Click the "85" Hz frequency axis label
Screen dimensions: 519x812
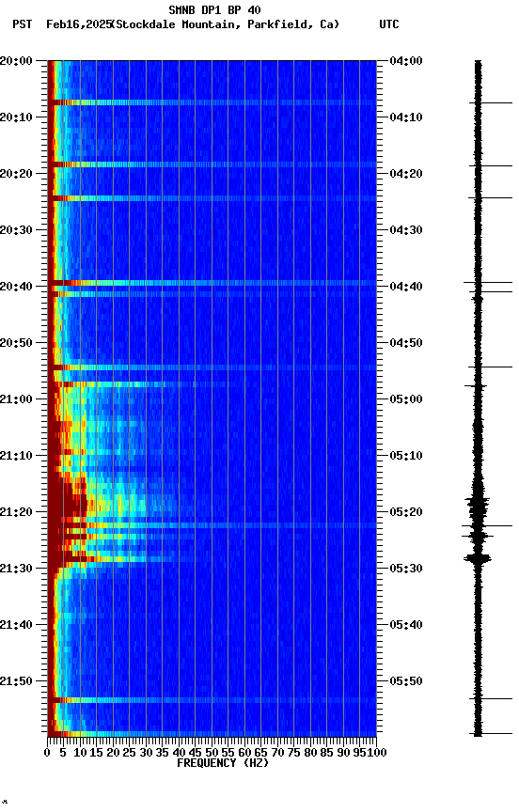[327, 753]
